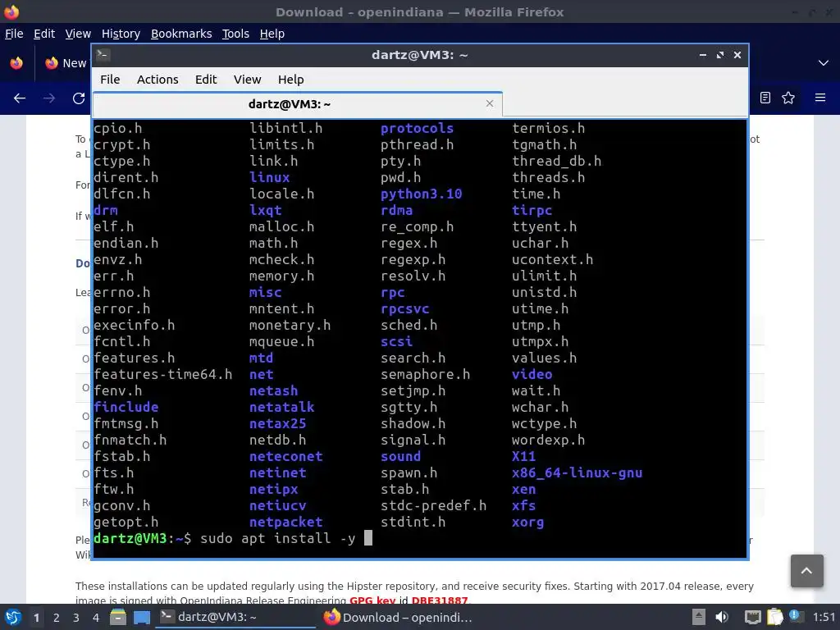Click show desktop icon in panel
Viewport: 840px width, 630px height.
click(x=141, y=617)
